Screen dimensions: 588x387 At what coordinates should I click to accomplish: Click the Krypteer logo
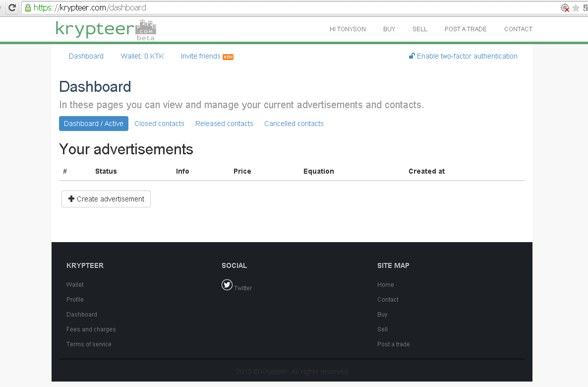tap(106, 30)
